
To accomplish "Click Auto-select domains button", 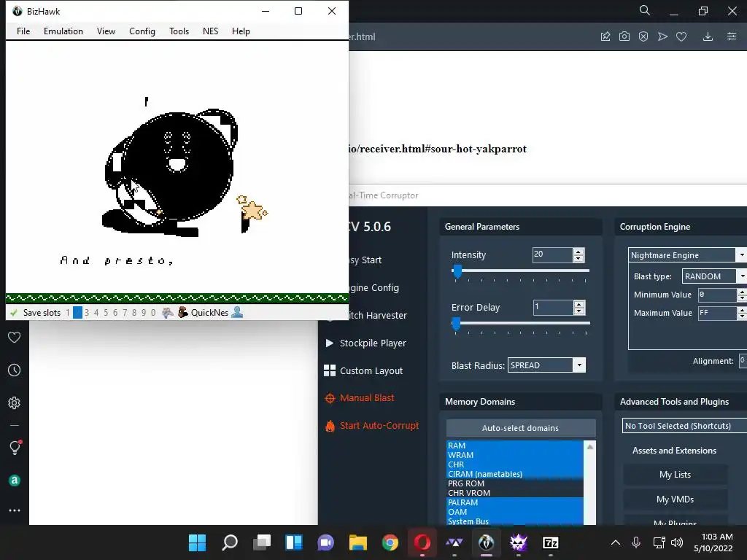I will pos(521,427).
